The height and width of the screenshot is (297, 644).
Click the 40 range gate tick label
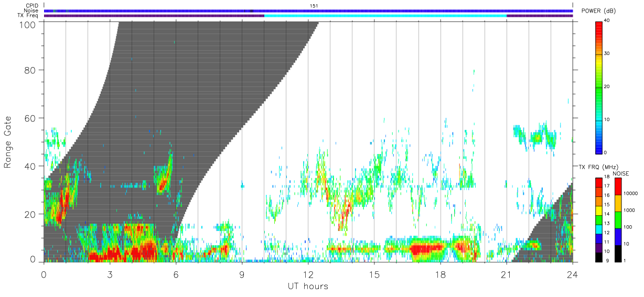click(x=31, y=166)
